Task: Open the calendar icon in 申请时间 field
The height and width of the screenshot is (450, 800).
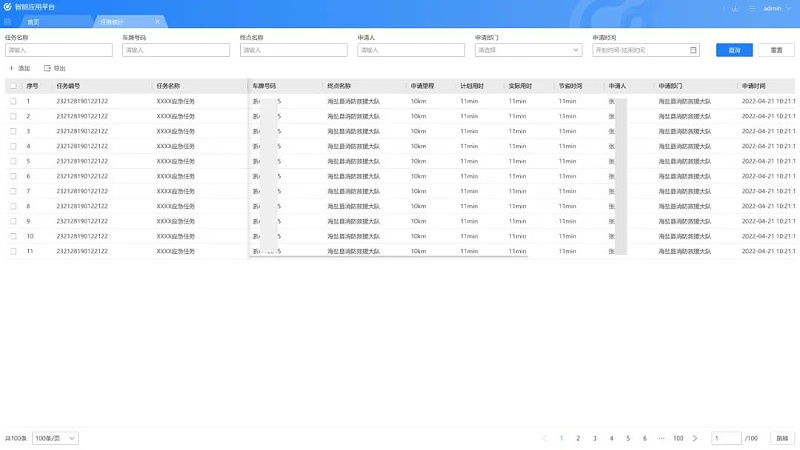Action: [x=693, y=49]
